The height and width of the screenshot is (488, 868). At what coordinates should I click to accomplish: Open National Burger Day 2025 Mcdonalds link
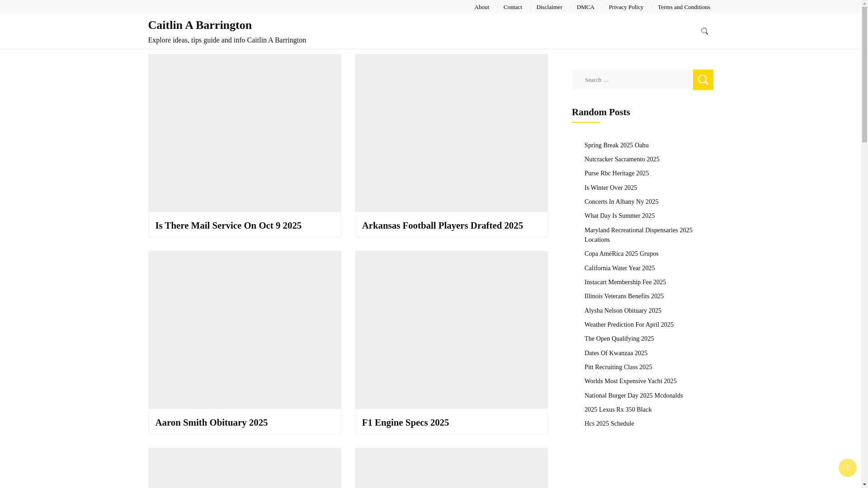(633, 395)
